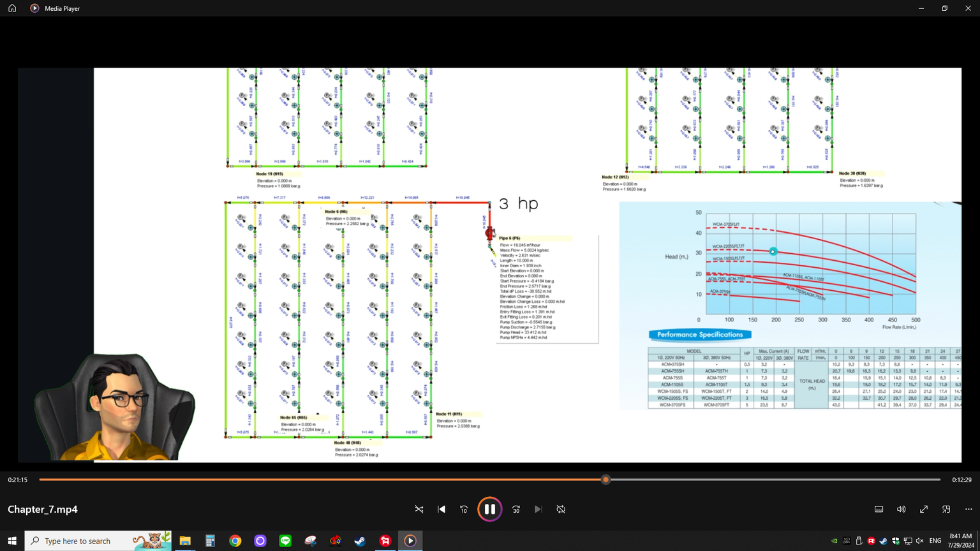This screenshot has height=551, width=980.
Task: Launch Google Chrome from taskbar
Action: click(235, 541)
